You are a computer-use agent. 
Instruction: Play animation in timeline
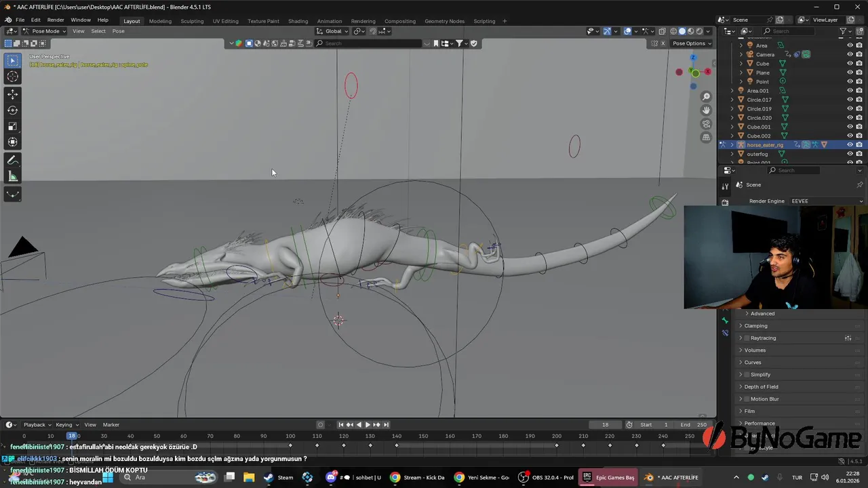pos(368,425)
